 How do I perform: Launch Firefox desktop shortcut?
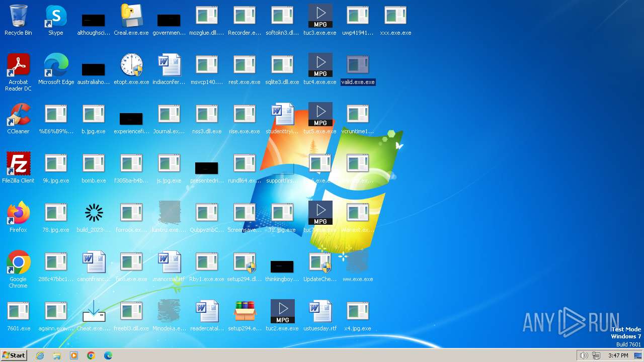click(18, 213)
